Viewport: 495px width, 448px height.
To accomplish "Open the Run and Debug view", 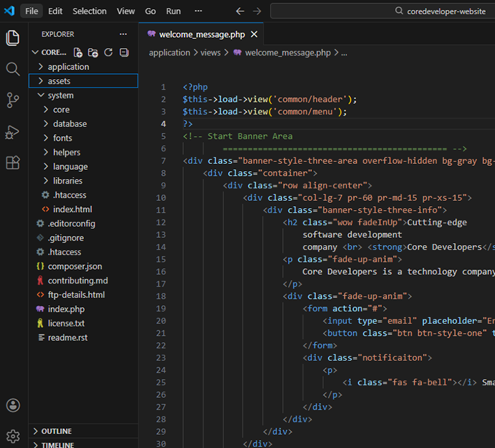I will (x=13, y=131).
